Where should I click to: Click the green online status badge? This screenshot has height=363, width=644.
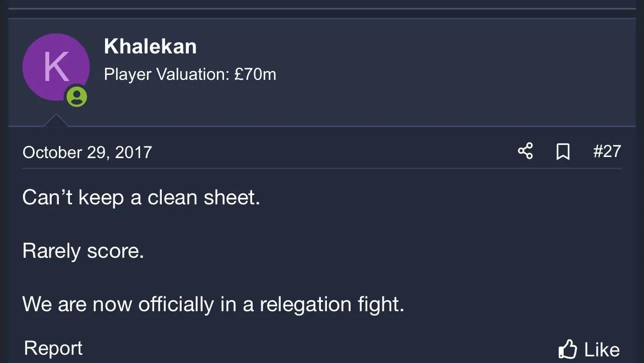77,97
